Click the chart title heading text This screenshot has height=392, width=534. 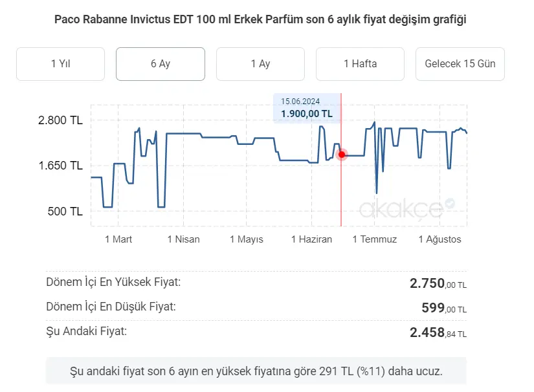coord(261,19)
